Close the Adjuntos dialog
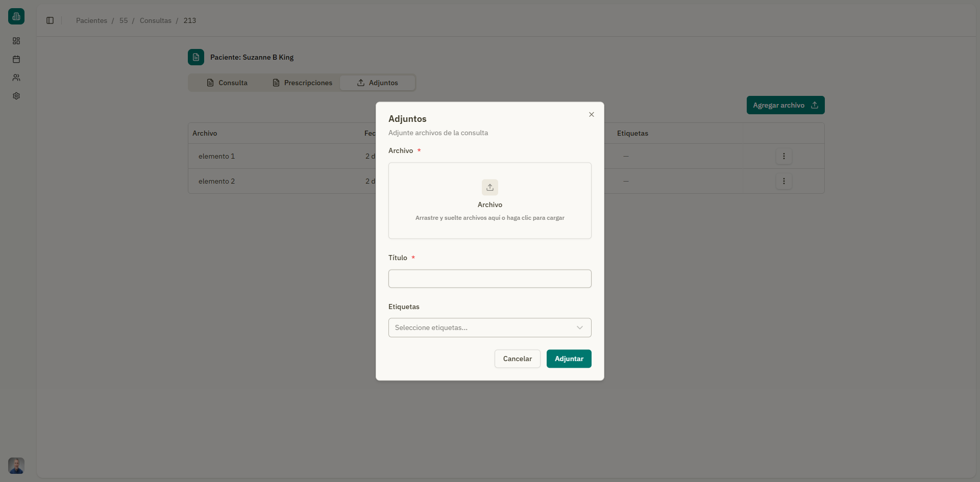Screen dimensions: 980x482 [591, 115]
